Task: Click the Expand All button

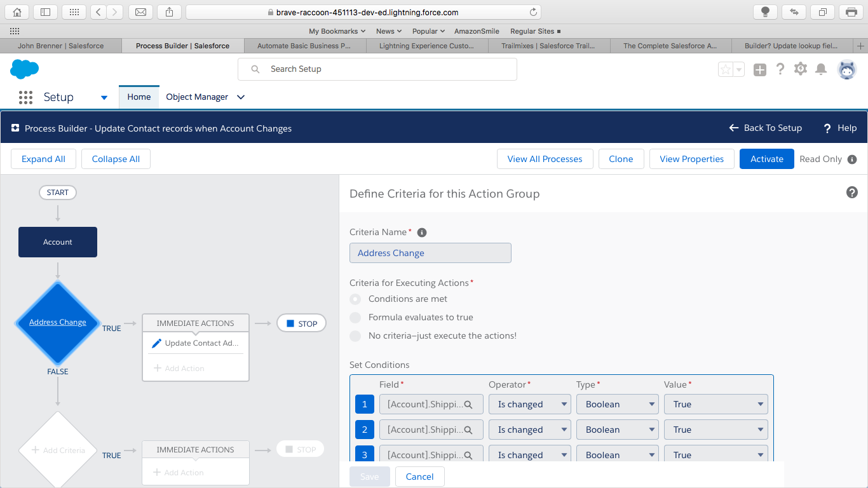Action: [43, 159]
